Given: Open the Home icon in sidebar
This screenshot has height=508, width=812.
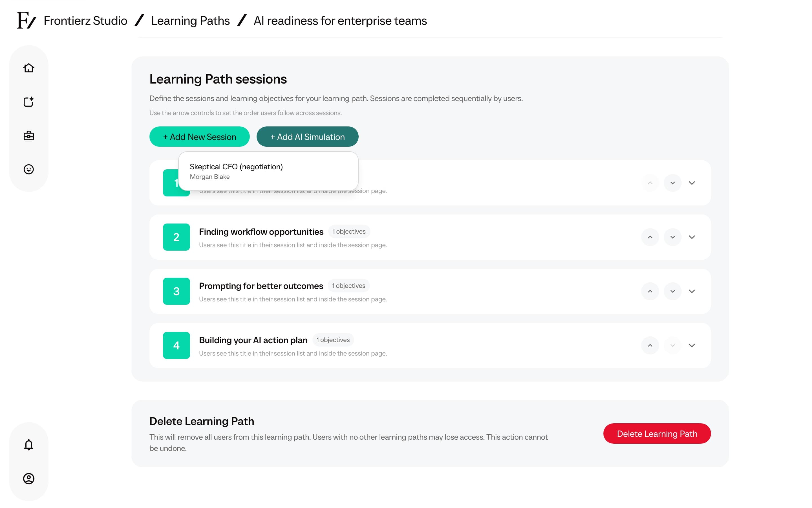Looking at the screenshot, I should click(29, 68).
